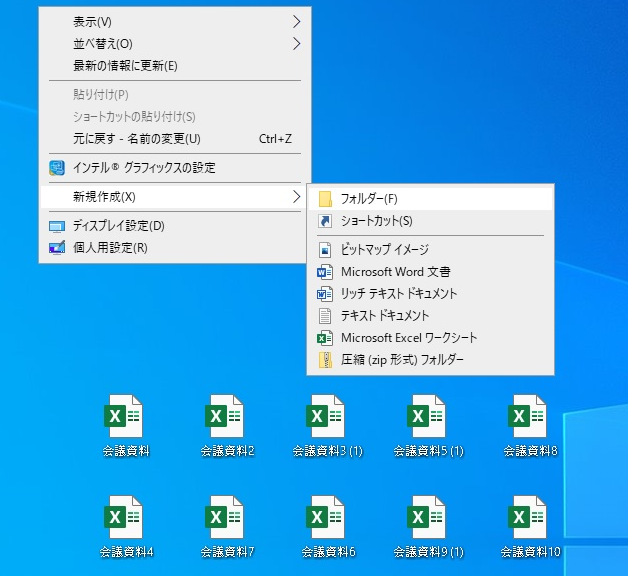
Task: Open the 表示(V) menu entry
Action: (x=175, y=22)
